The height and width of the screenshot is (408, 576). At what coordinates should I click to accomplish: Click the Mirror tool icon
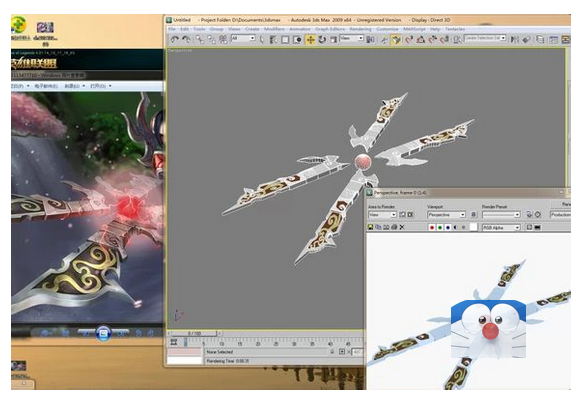[x=515, y=39]
